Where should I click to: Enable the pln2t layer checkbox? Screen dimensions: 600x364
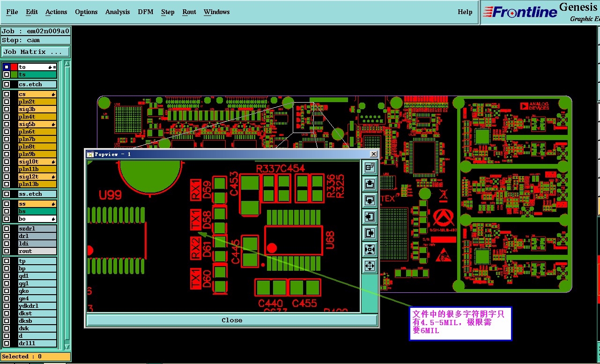tap(7, 102)
